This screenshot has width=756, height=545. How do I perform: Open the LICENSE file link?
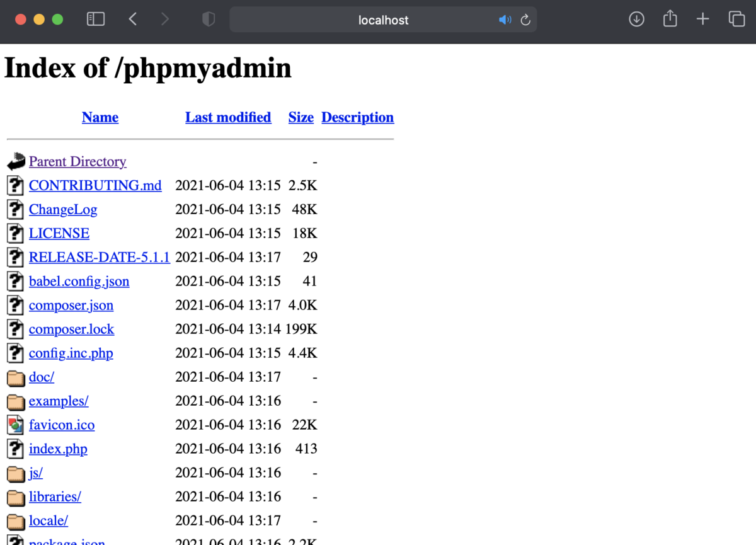pyautogui.click(x=59, y=233)
